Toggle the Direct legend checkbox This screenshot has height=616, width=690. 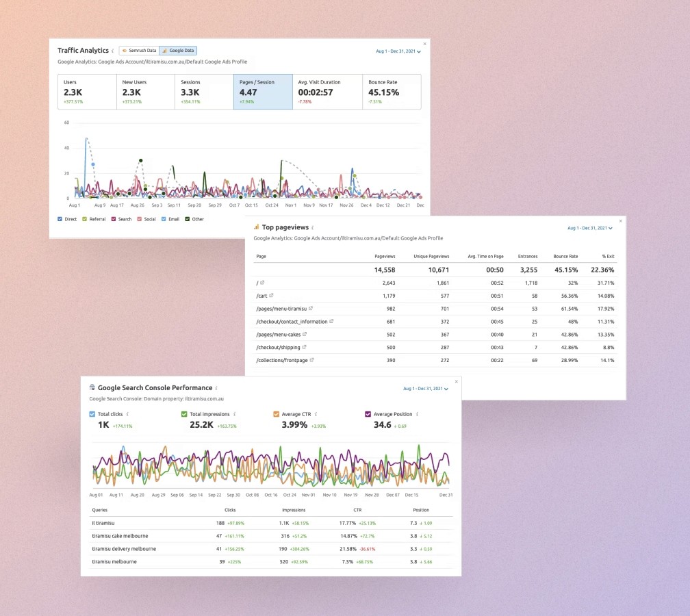(x=60, y=219)
